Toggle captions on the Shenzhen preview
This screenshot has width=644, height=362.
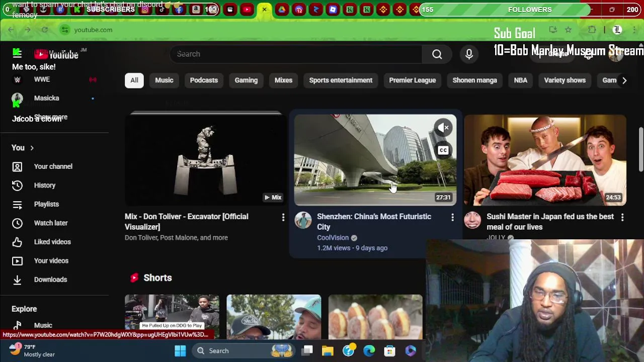(x=443, y=150)
